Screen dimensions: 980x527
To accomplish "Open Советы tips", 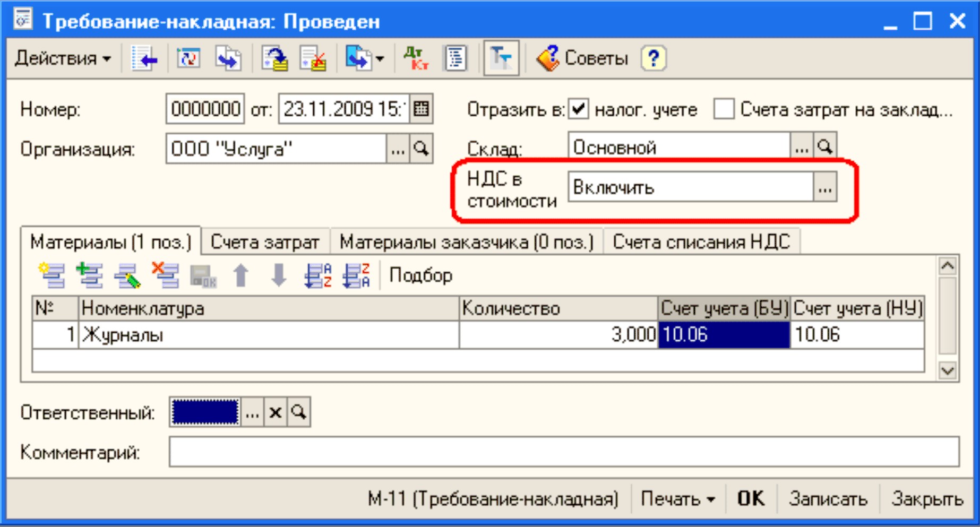I will [582, 58].
